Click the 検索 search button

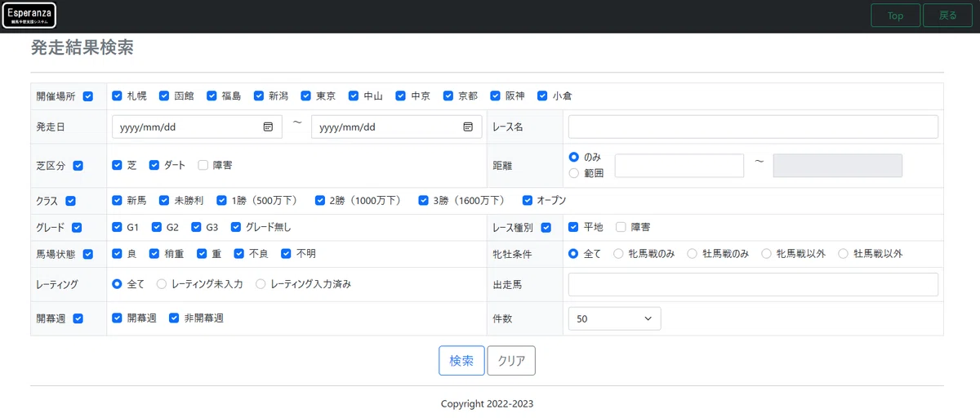pyautogui.click(x=461, y=361)
